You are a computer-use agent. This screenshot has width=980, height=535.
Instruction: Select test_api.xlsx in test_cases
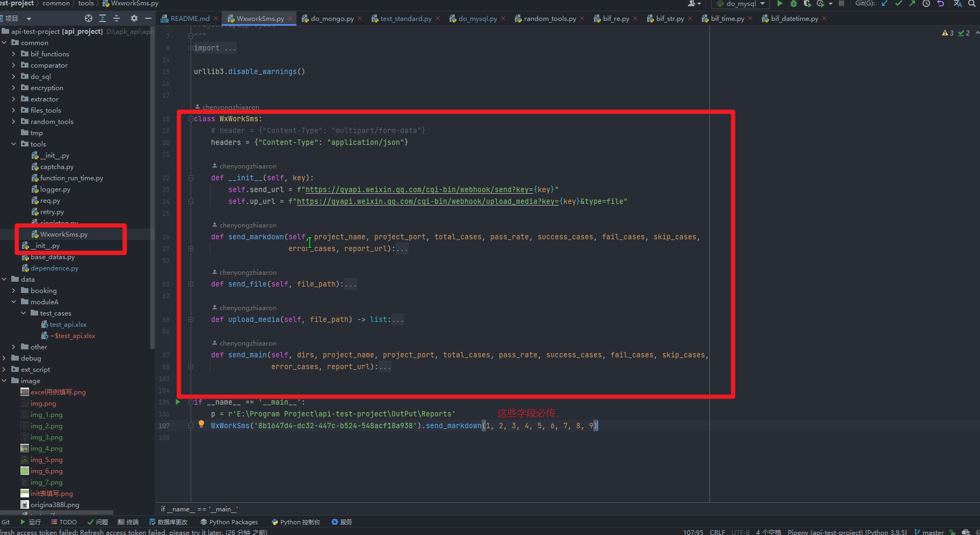tap(68, 324)
